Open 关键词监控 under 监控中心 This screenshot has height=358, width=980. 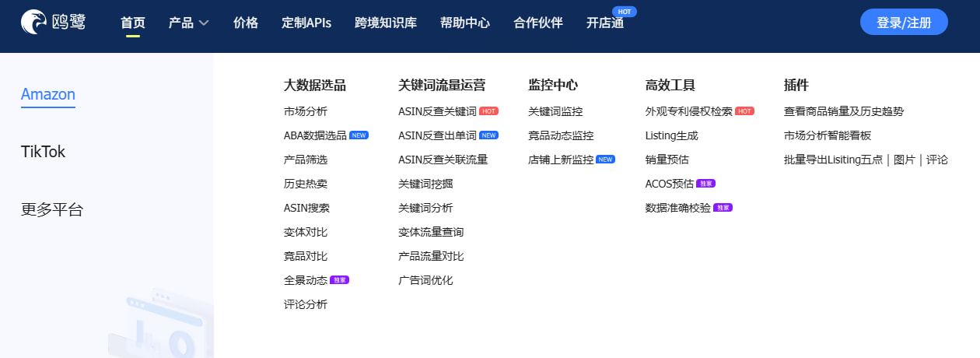point(555,111)
